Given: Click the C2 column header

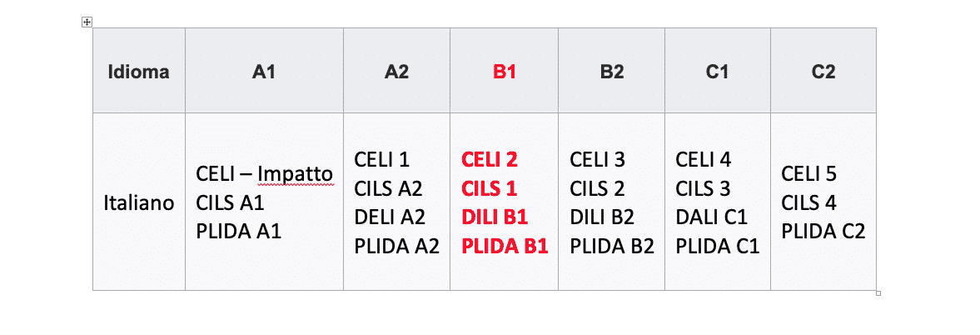Looking at the screenshot, I should coord(823,72).
